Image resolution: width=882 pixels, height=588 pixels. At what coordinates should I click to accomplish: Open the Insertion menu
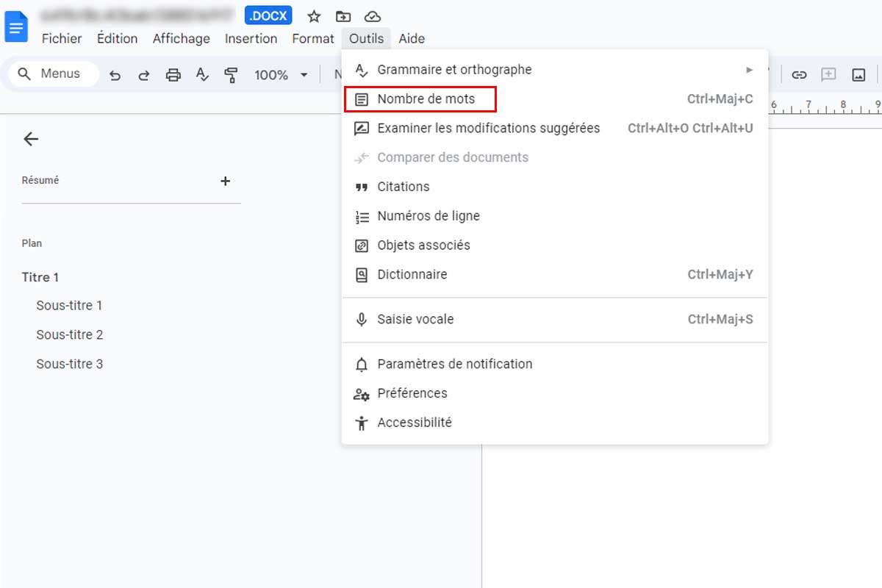tap(251, 39)
